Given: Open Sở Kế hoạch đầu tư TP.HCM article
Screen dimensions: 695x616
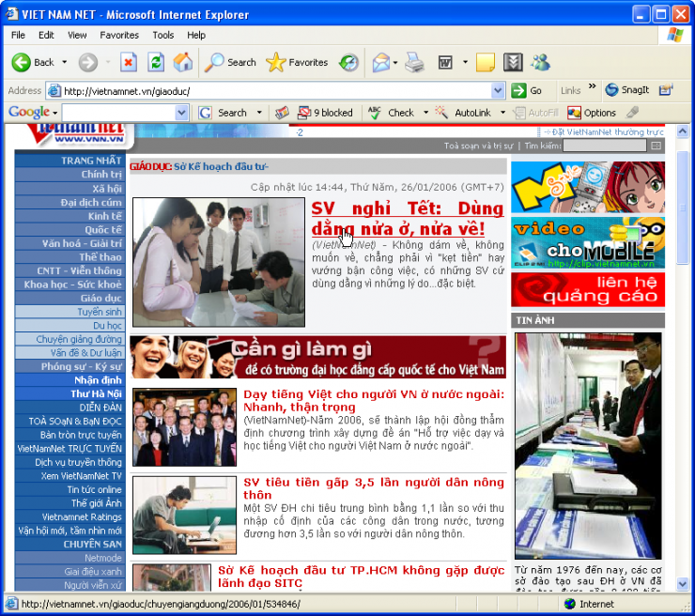Looking at the screenshot, I should [x=361, y=577].
